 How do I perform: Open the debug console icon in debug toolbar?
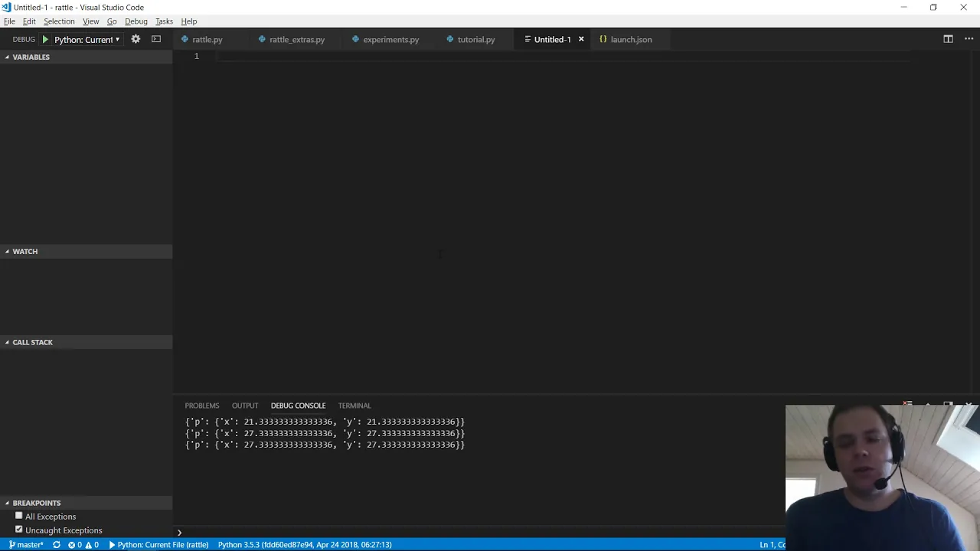pos(156,39)
